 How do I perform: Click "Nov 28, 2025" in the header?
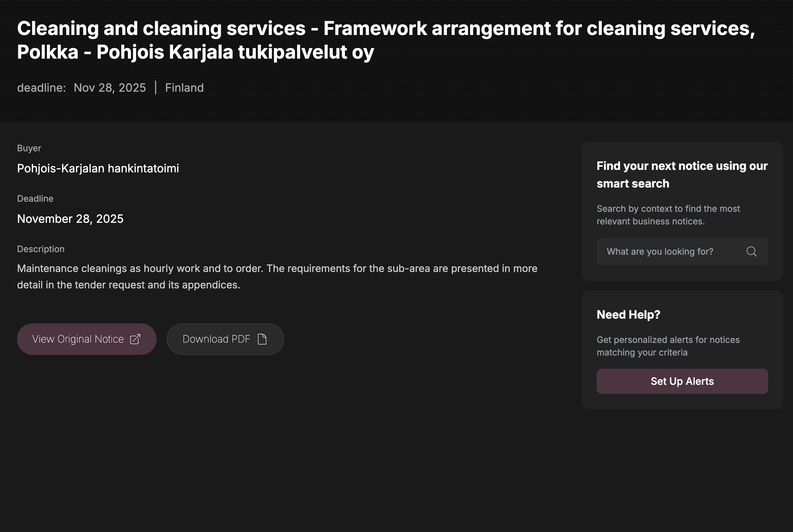[x=110, y=88]
